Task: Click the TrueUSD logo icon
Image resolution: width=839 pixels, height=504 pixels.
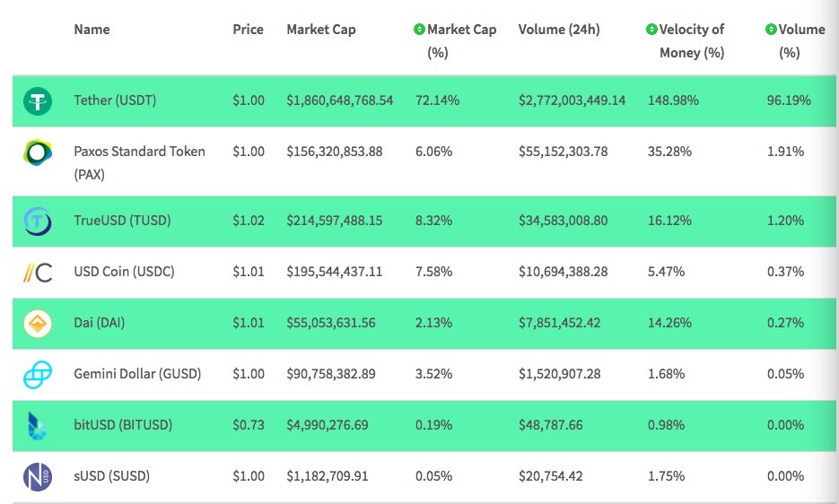Action: point(38,221)
